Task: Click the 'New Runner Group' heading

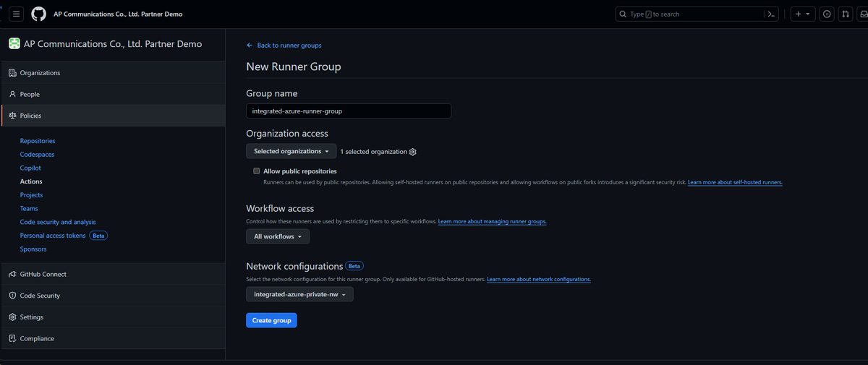Action: point(294,66)
